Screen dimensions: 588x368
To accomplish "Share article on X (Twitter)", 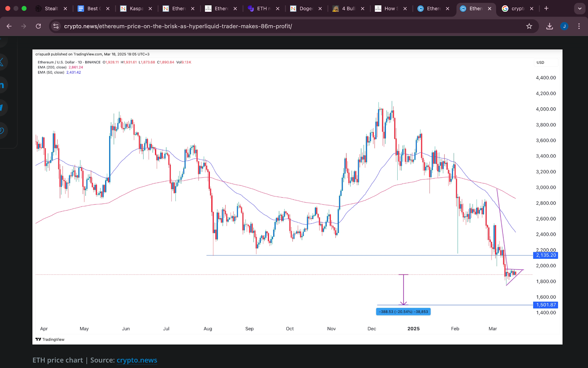I will [x=2, y=62].
